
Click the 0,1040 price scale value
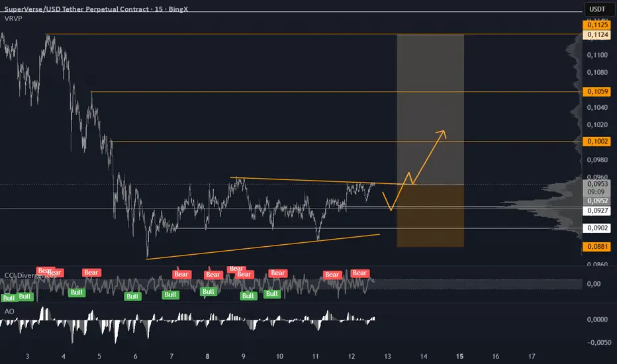click(597, 107)
